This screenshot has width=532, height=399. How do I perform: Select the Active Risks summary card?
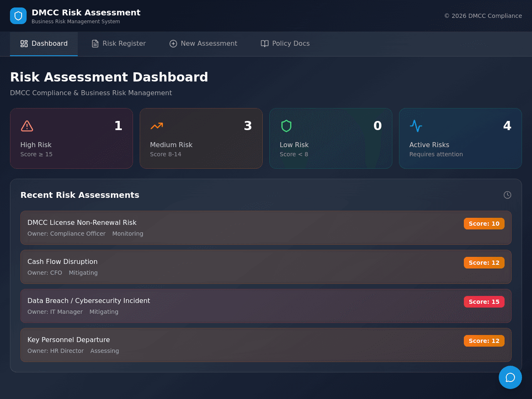461,138
